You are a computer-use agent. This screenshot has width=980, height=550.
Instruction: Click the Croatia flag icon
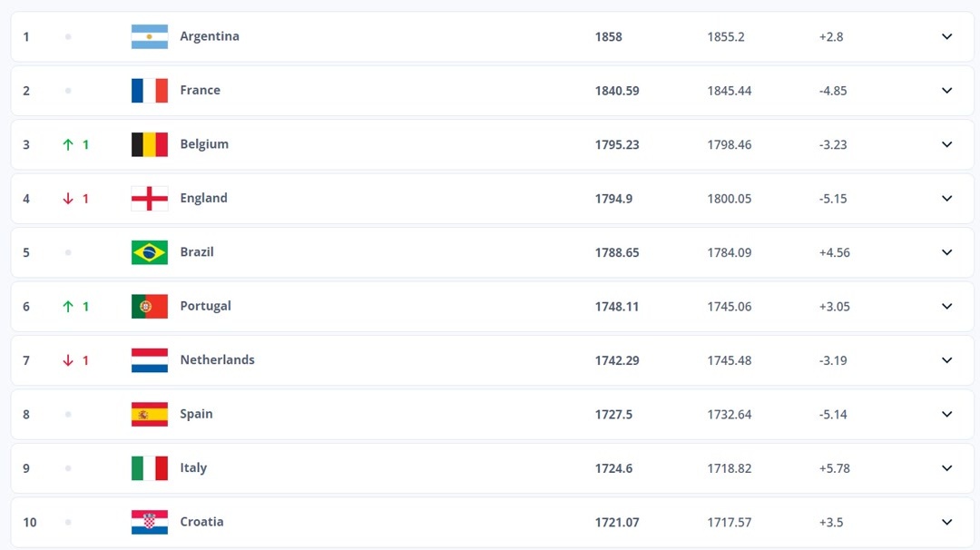point(150,523)
